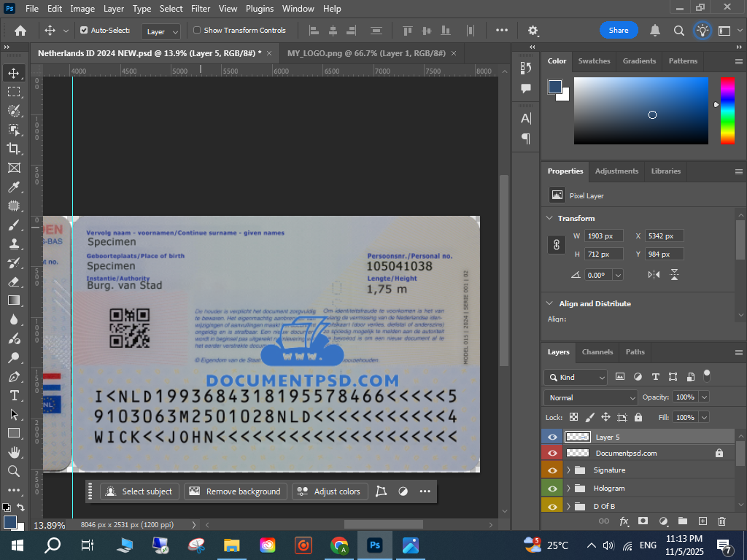Screen dimensions: 747x560
Task: Add a layer mask from the Layers panel
Action: pos(643,521)
